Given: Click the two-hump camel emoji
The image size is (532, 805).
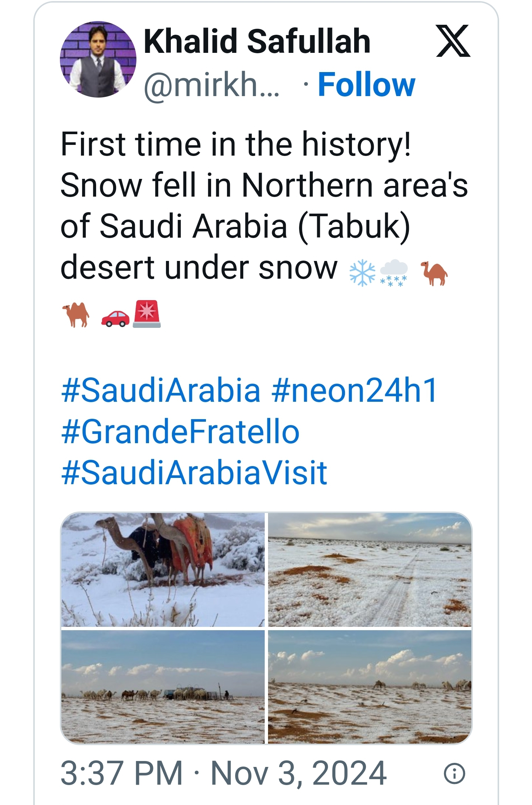Looking at the screenshot, I should [x=76, y=315].
